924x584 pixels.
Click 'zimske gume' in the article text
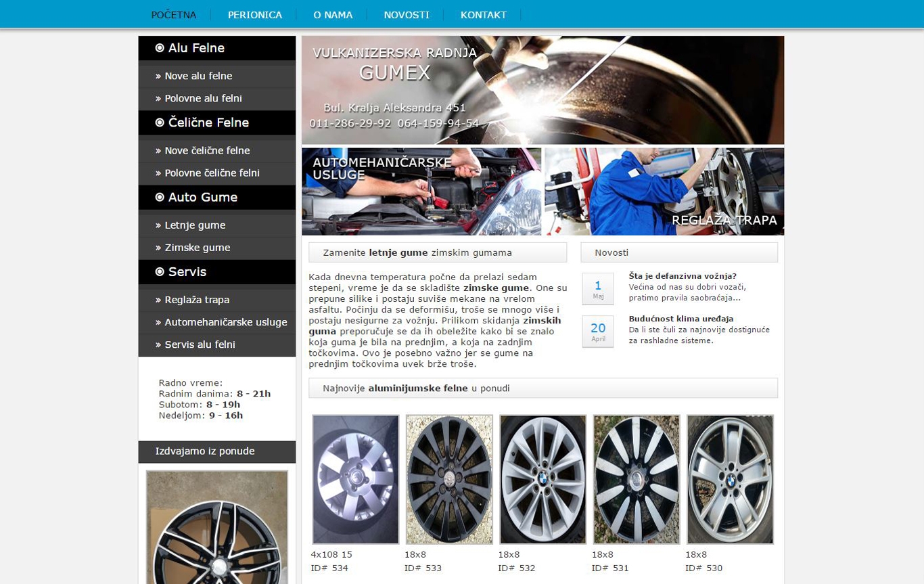pos(496,288)
